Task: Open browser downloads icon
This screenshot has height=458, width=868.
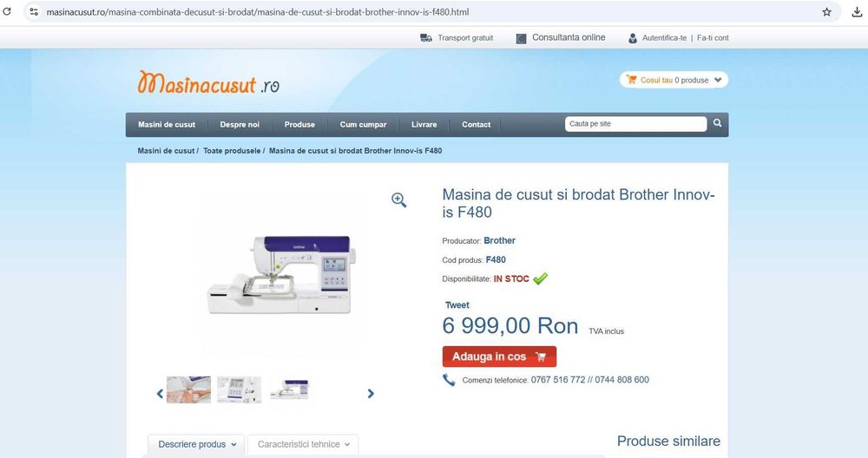Action: pos(857,11)
